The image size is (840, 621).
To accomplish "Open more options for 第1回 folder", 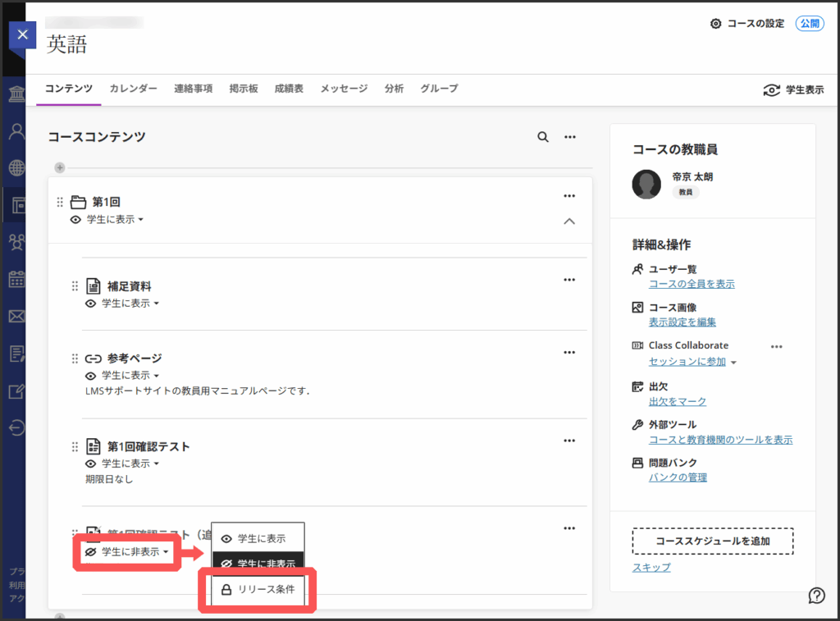I will pyautogui.click(x=569, y=196).
